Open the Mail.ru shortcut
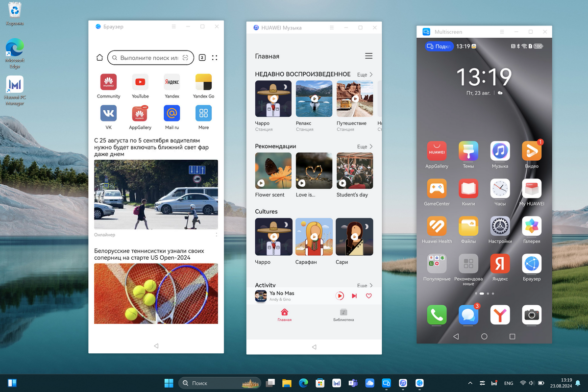 [x=172, y=113]
